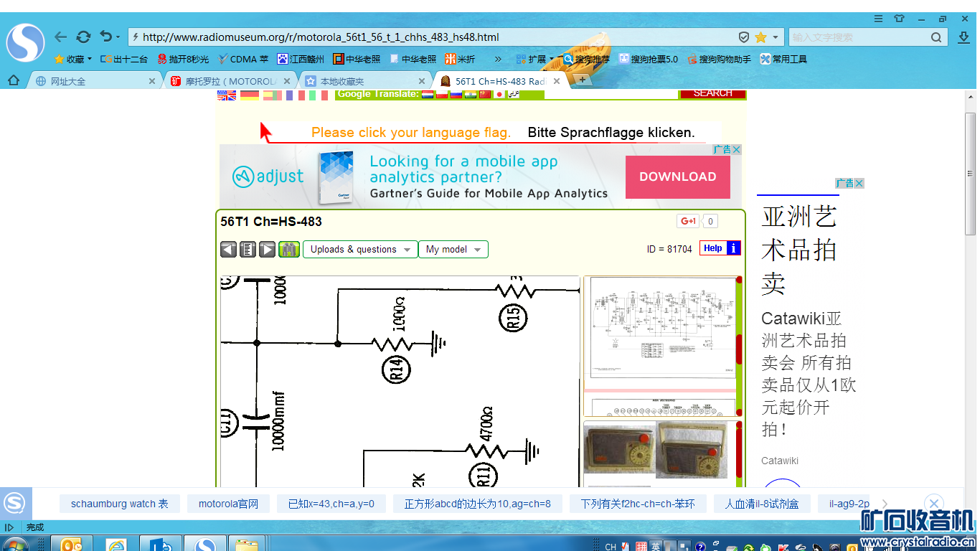The image size is (980, 551).
Task: Open Internet Explorer from the taskbar
Action: click(116, 545)
